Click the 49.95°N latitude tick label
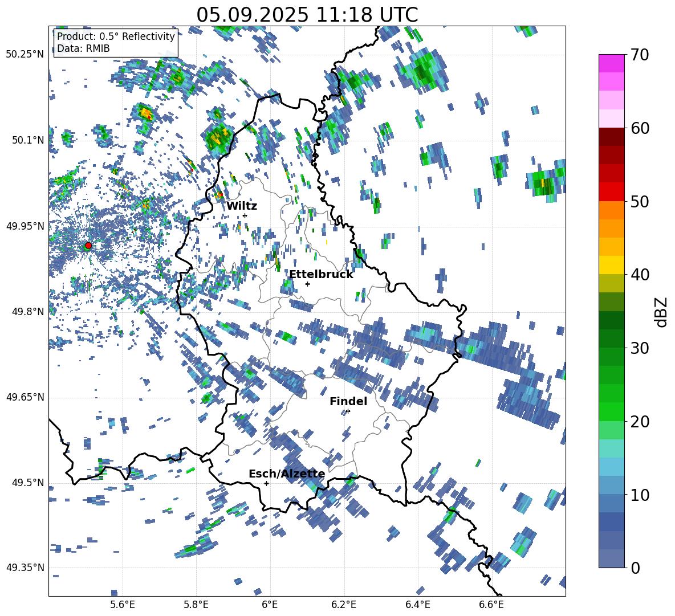This screenshot has width=675, height=616. point(25,226)
